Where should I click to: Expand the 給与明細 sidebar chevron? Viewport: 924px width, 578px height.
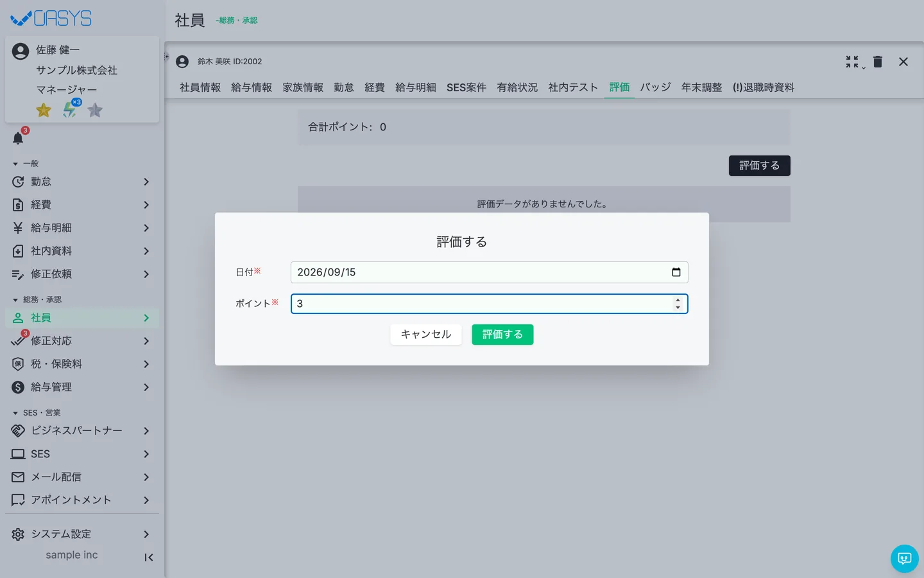click(146, 228)
